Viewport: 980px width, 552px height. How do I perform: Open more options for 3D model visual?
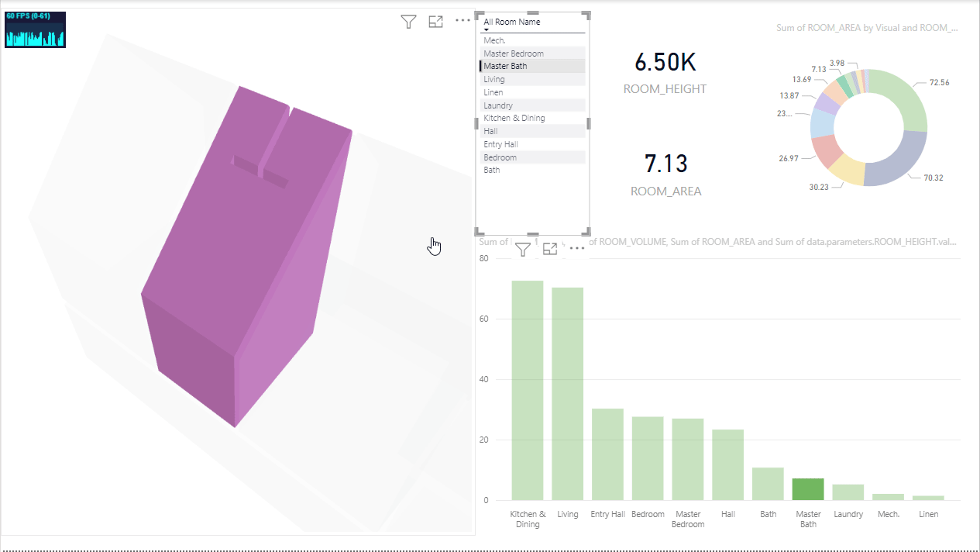tap(462, 22)
